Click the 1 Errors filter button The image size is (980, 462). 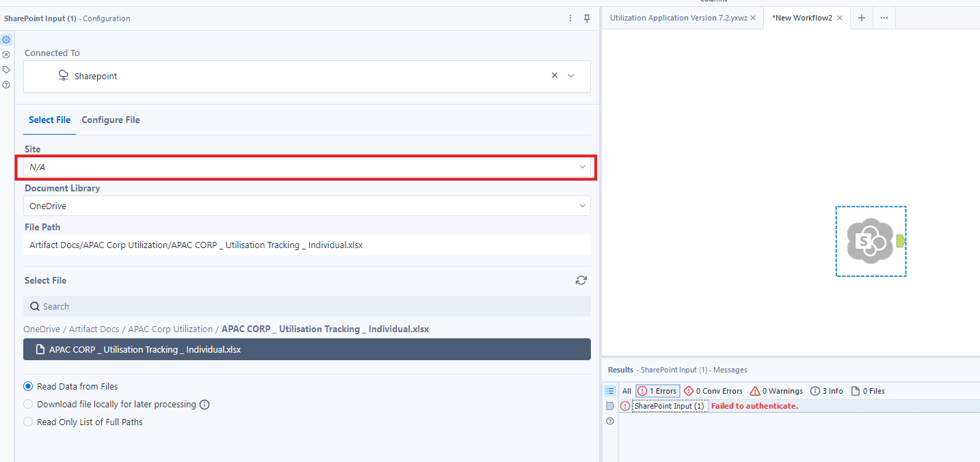pos(657,390)
